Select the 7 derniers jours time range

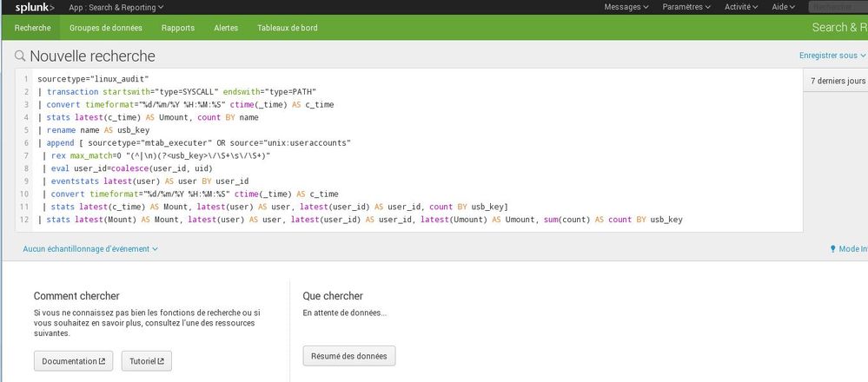click(837, 81)
